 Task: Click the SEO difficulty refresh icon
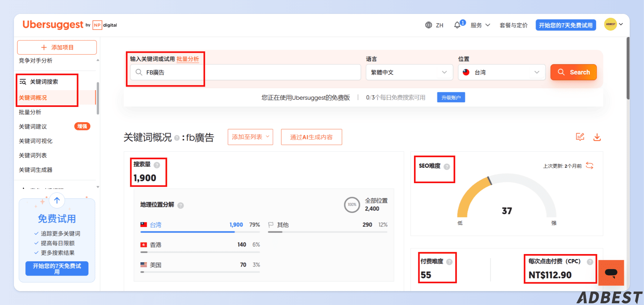(589, 166)
